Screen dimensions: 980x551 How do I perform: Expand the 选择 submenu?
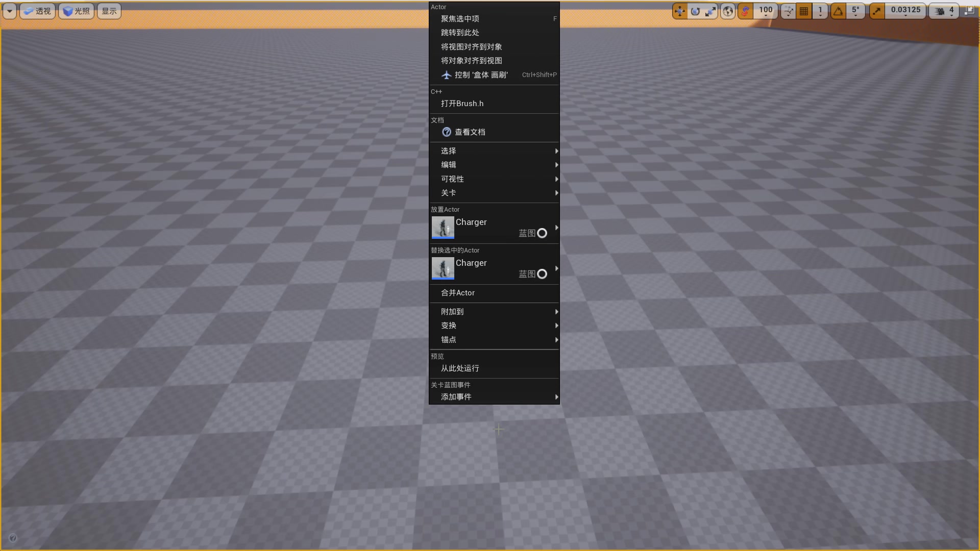pyautogui.click(x=494, y=151)
